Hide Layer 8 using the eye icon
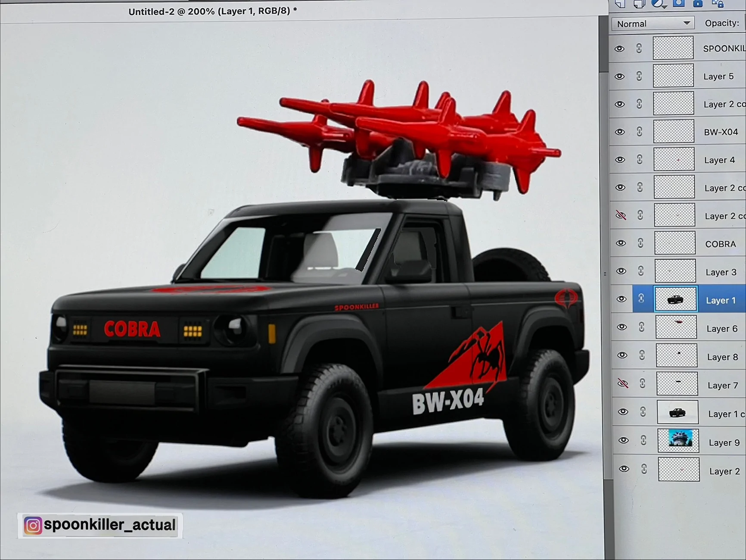The height and width of the screenshot is (560, 746). pyautogui.click(x=622, y=355)
